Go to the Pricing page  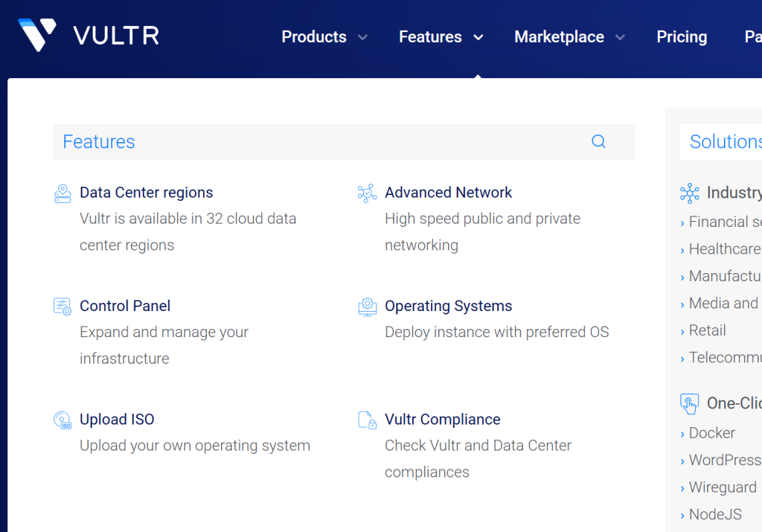(x=682, y=37)
